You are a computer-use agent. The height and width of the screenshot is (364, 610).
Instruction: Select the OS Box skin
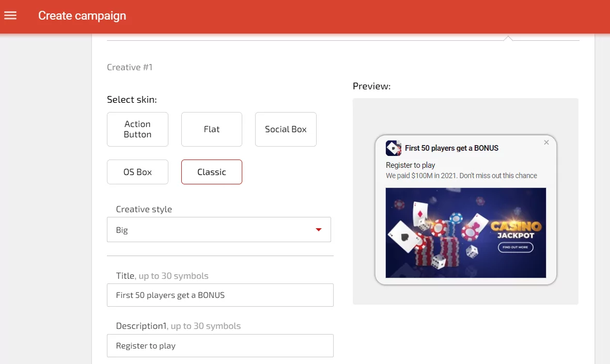coord(137,171)
